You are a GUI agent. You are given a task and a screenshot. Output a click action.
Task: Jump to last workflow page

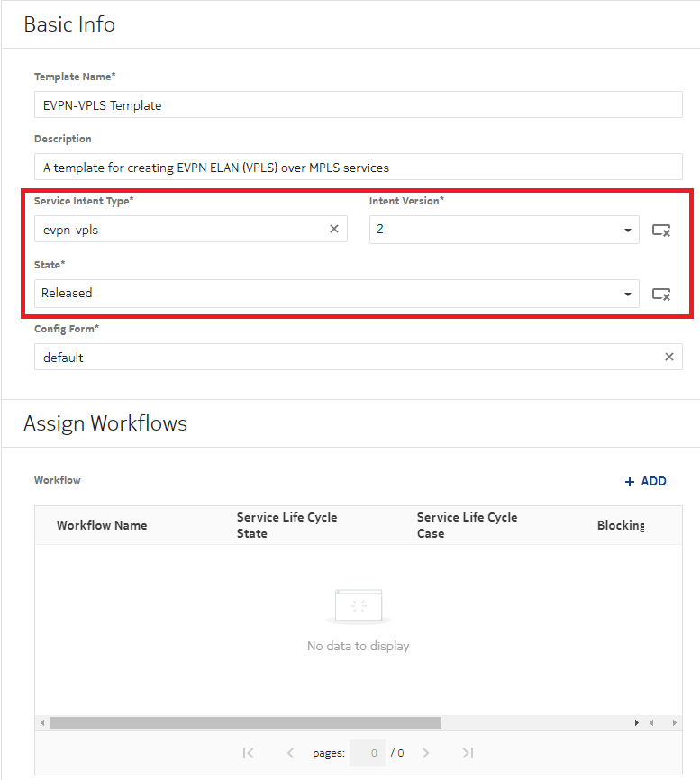pyautogui.click(x=468, y=753)
